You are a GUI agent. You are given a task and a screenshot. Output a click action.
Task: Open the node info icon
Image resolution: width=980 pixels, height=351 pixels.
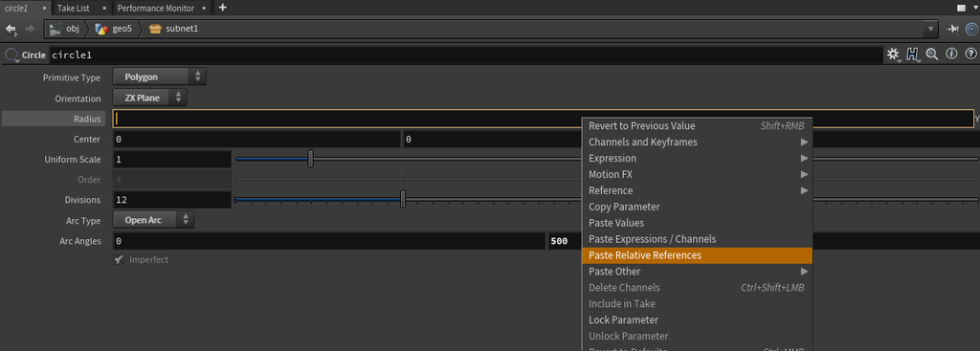952,55
